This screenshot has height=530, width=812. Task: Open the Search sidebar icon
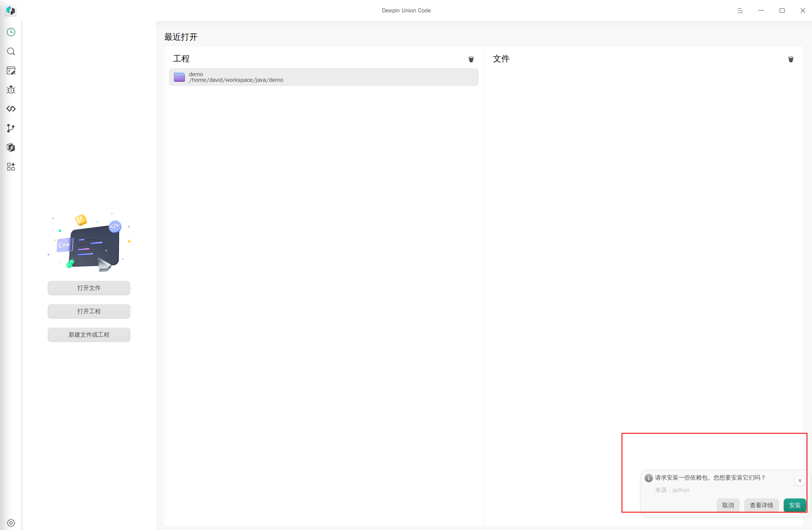tap(11, 51)
